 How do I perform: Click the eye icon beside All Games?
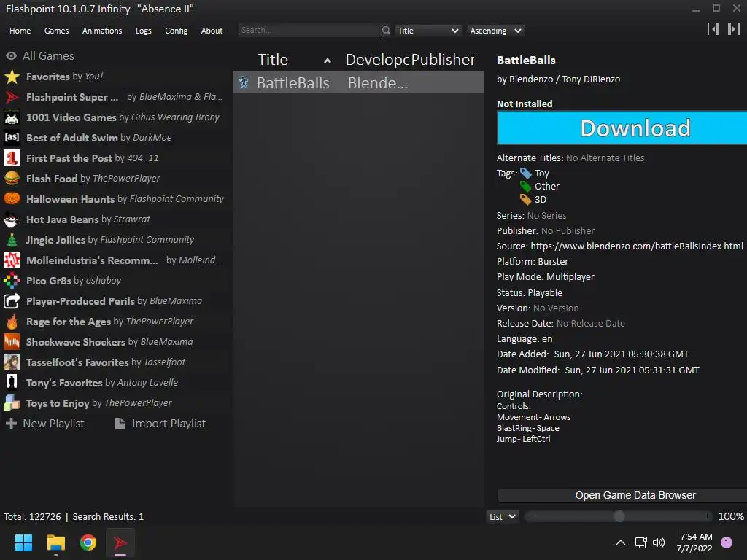[x=12, y=55]
